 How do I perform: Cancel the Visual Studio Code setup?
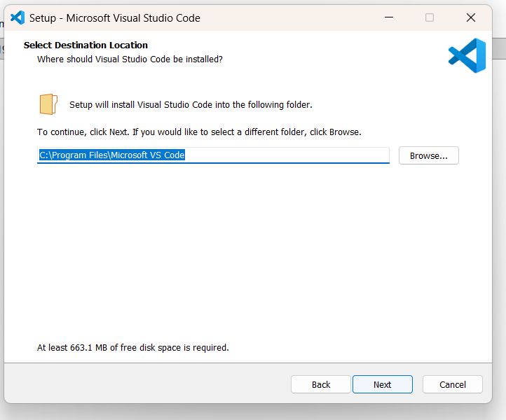click(x=453, y=384)
